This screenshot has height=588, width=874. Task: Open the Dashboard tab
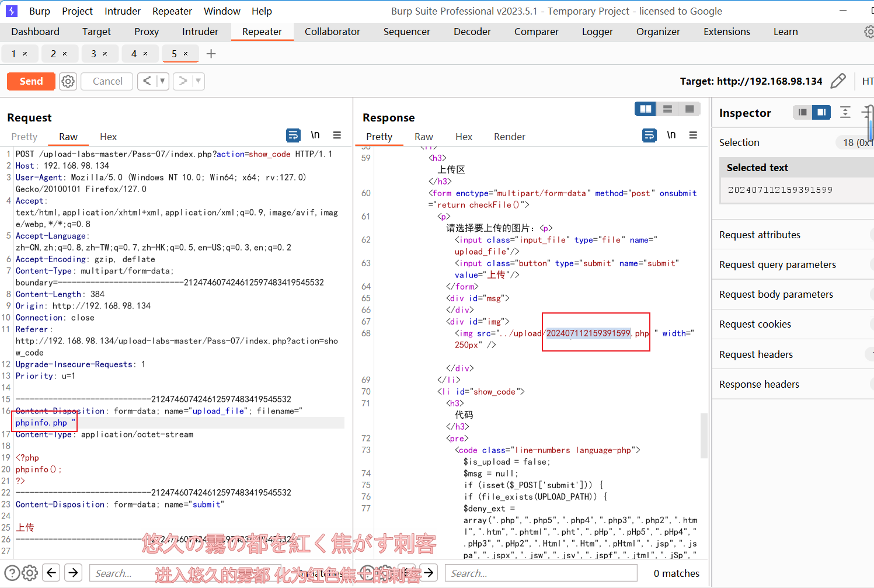click(x=35, y=32)
